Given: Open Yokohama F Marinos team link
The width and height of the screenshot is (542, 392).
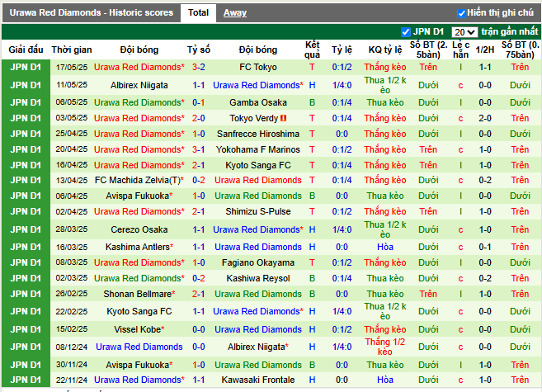Looking at the screenshot, I should coord(258,149).
